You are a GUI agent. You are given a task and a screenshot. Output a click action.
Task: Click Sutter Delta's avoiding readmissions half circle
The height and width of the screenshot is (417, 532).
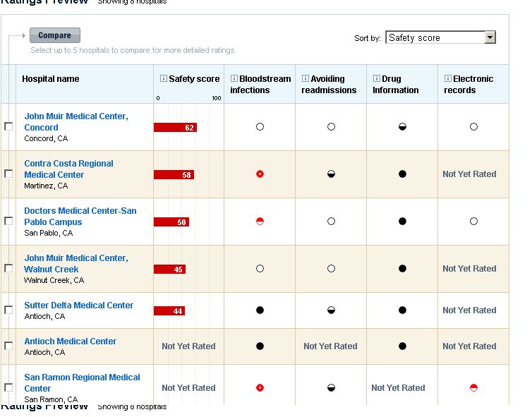[331, 310]
